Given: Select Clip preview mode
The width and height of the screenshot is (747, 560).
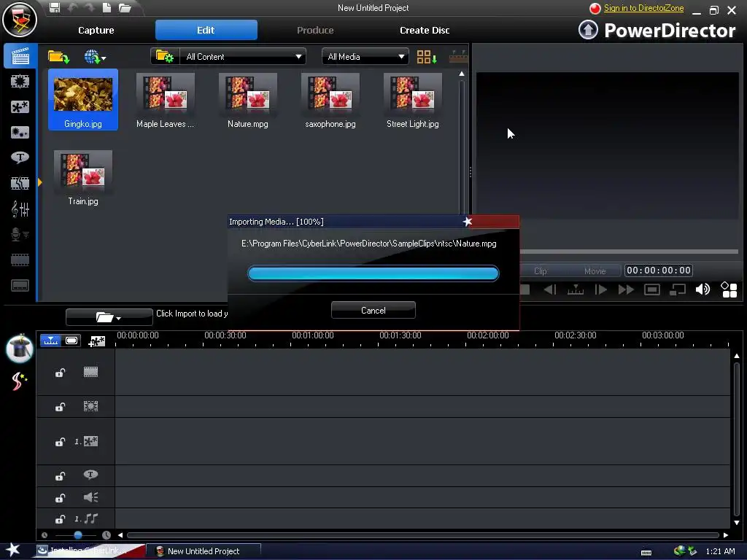Looking at the screenshot, I should (541, 271).
